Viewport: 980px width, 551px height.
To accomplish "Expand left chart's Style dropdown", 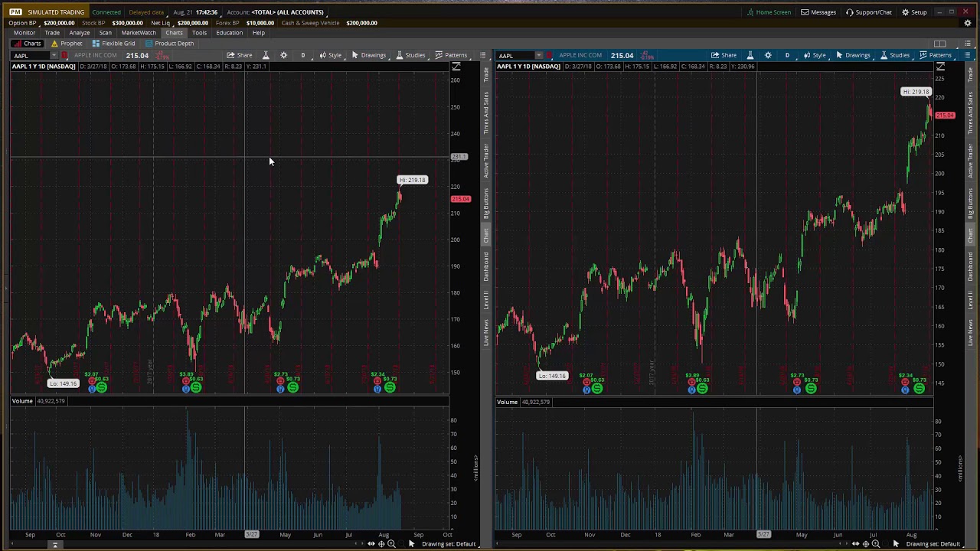I will click(330, 55).
